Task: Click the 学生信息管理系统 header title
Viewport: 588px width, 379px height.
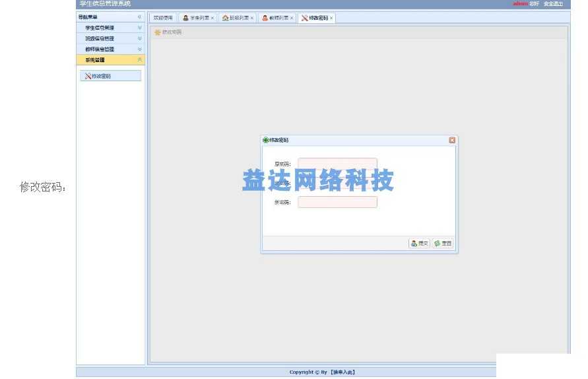Action: pos(105,3)
